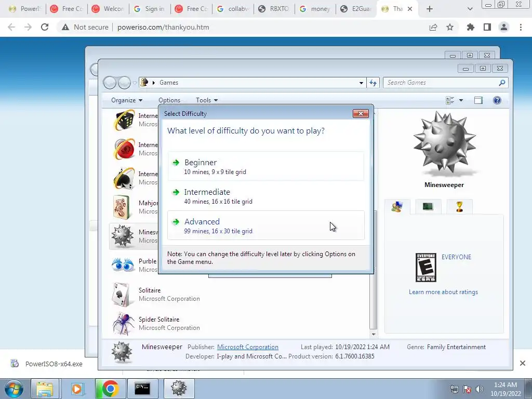This screenshot has width=532, height=399.
Task: Switch to the Sign in tab
Action: (150, 9)
